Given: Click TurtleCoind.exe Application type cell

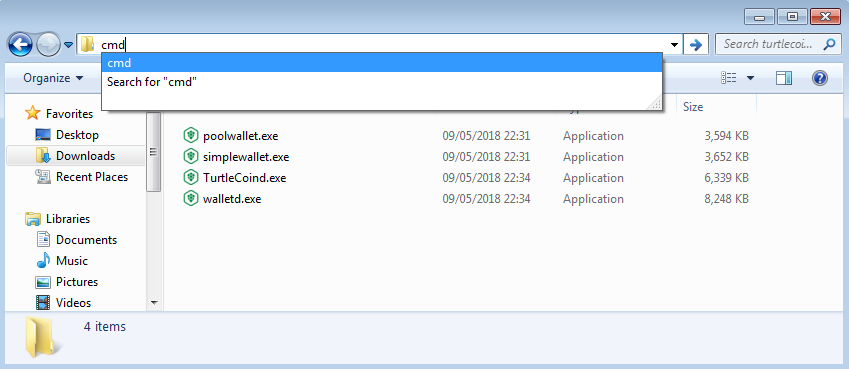Looking at the screenshot, I should click(593, 178).
